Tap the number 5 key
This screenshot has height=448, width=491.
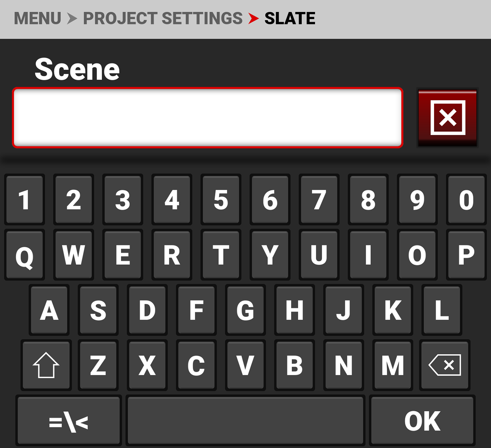[221, 200]
